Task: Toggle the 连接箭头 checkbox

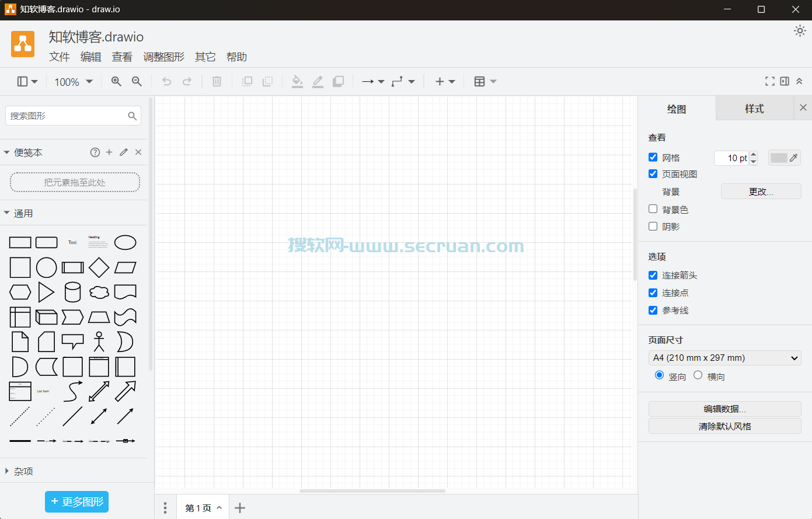Action: pyautogui.click(x=653, y=275)
